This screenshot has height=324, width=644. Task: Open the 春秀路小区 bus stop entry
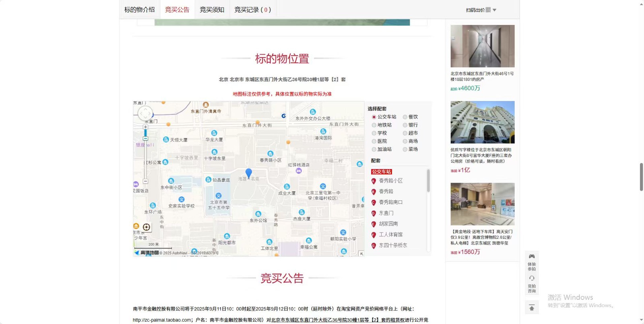coord(390,181)
